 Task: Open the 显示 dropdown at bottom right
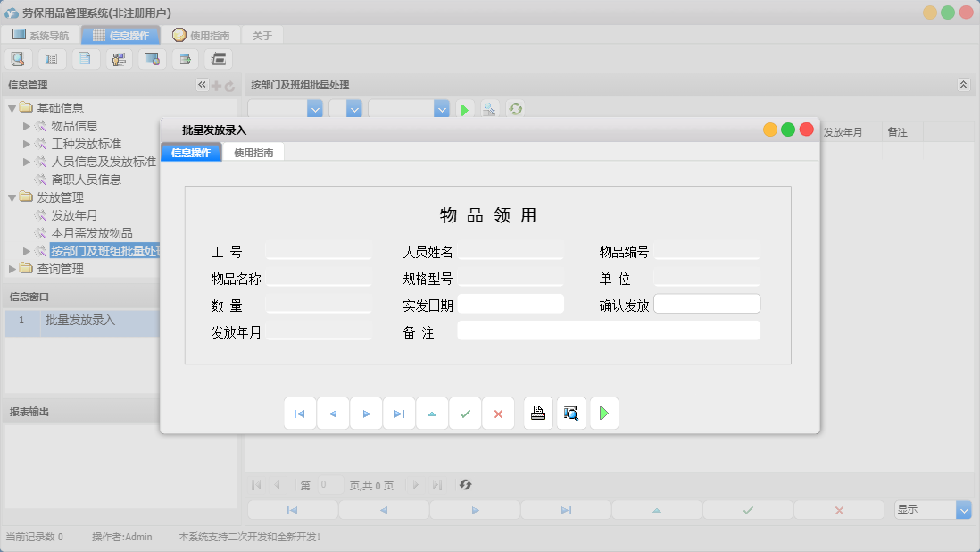coord(963,509)
